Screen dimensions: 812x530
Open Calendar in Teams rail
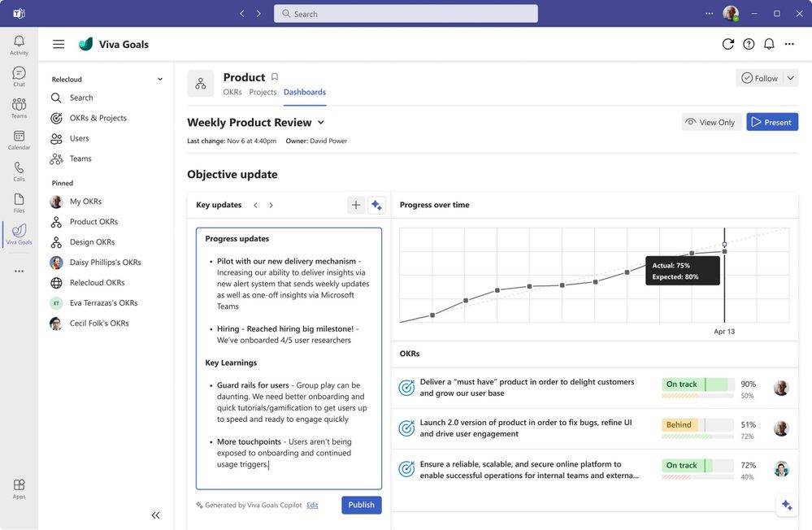(19, 139)
